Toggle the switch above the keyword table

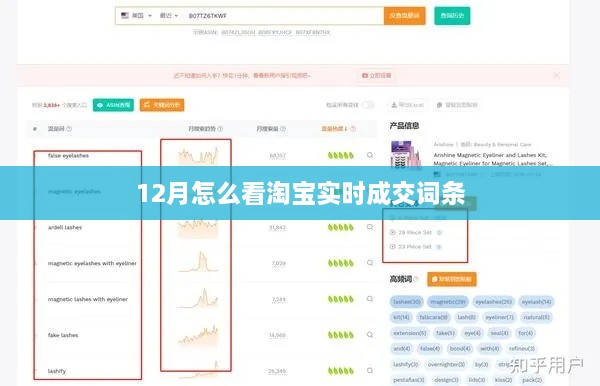click(368, 105)
